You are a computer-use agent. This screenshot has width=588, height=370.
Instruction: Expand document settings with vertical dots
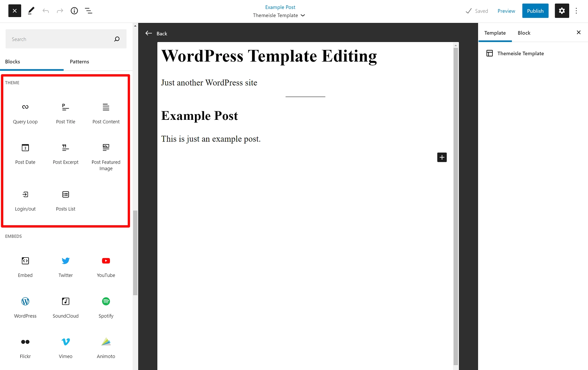pos(577,11)
